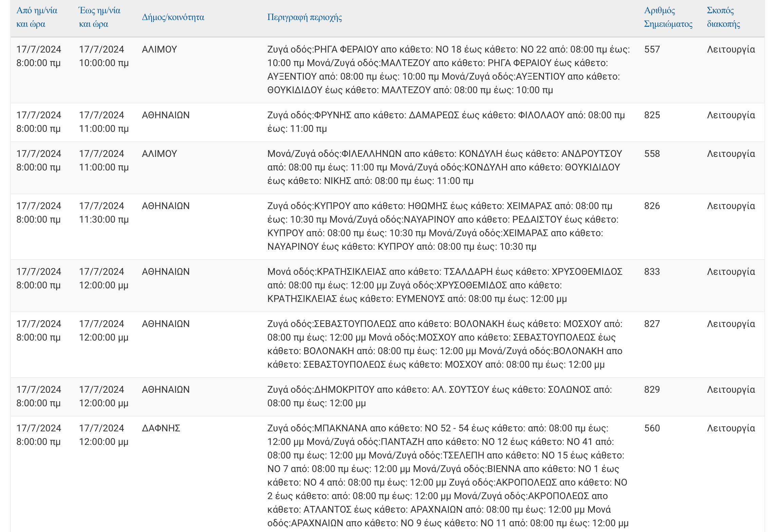
Task: Click start time 8:00:00 πμ in row 826
Action: [39, 220]
